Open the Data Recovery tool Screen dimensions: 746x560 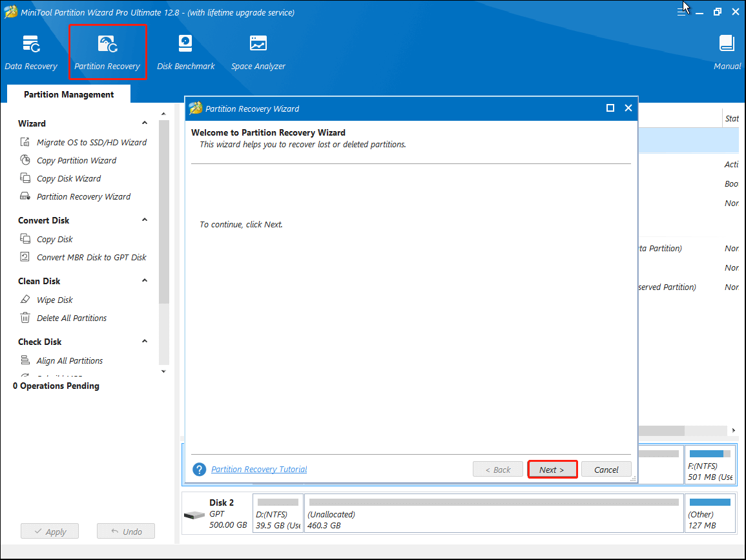(31, 52)
